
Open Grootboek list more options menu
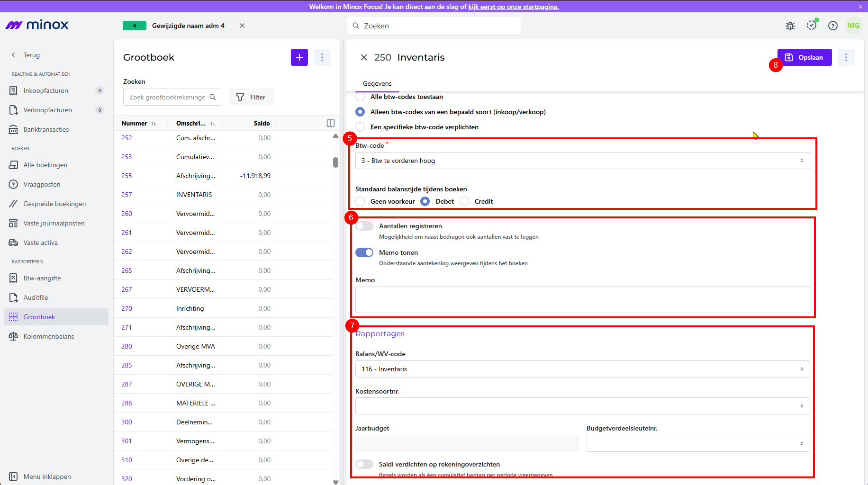322,57
